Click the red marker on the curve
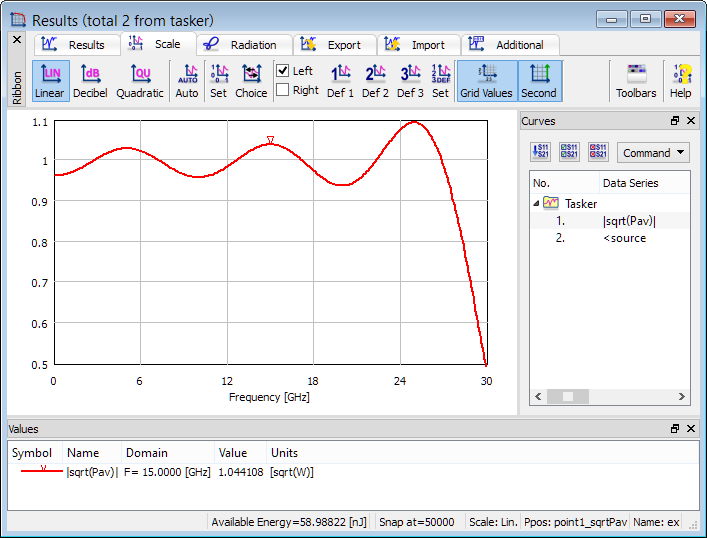This screenshot has height=538, width=707. tap(270, 140)
